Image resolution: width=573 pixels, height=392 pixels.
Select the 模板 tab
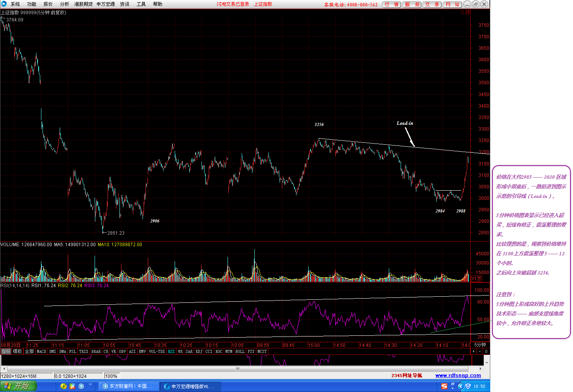(17, 351)
